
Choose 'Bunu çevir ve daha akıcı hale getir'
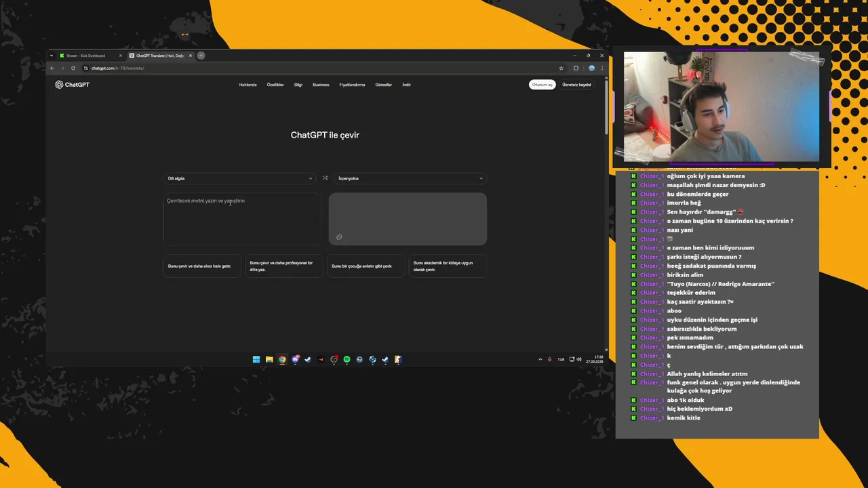coord(202,266)
